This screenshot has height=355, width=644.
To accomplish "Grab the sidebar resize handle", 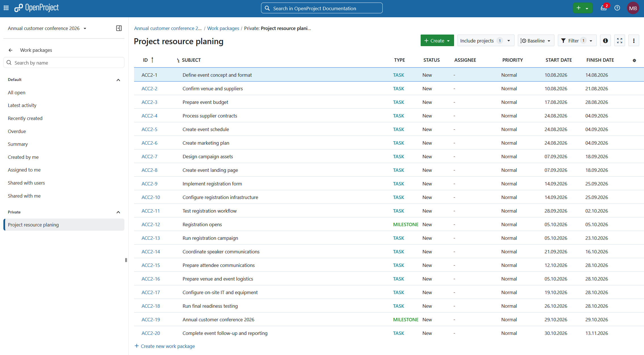I will [126, 260].
